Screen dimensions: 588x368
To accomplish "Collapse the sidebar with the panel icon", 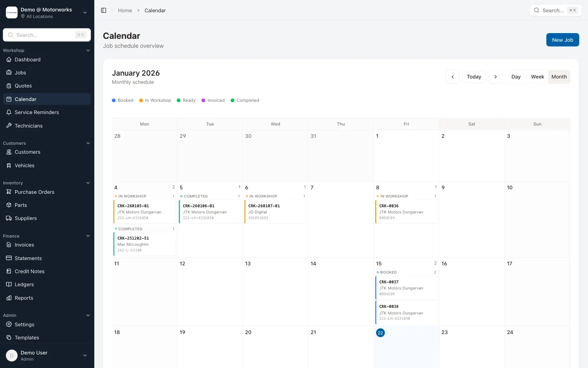I will pyautogui.click(x=104, y=10).
